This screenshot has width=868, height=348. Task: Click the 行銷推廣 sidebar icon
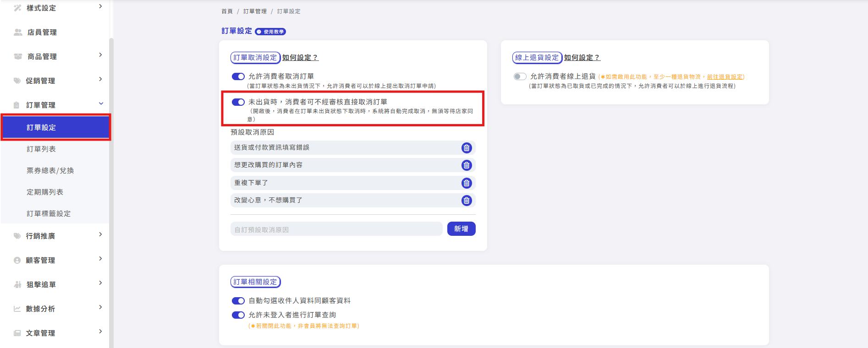(x=17, y=236)
